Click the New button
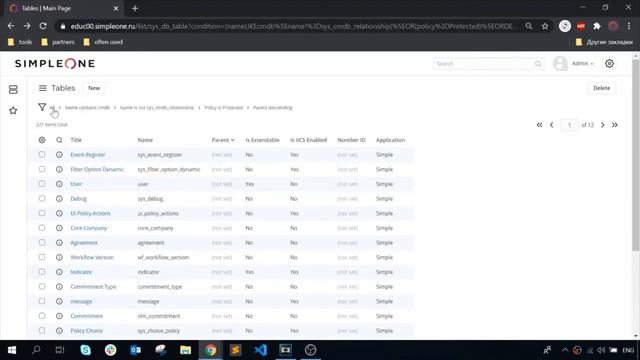Image resolution: width=640 pixels, height=360 pixels. click(94, 88)
